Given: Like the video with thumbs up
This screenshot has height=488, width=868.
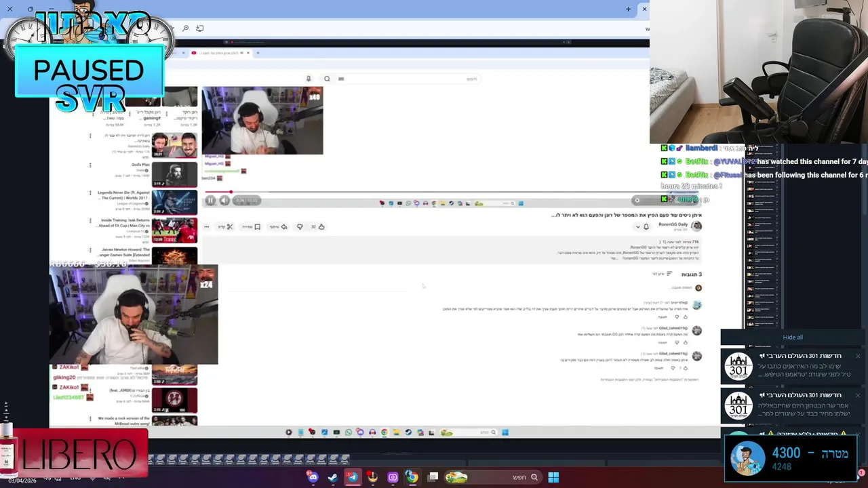Looking at the screenshot, I should click(321, 226).
